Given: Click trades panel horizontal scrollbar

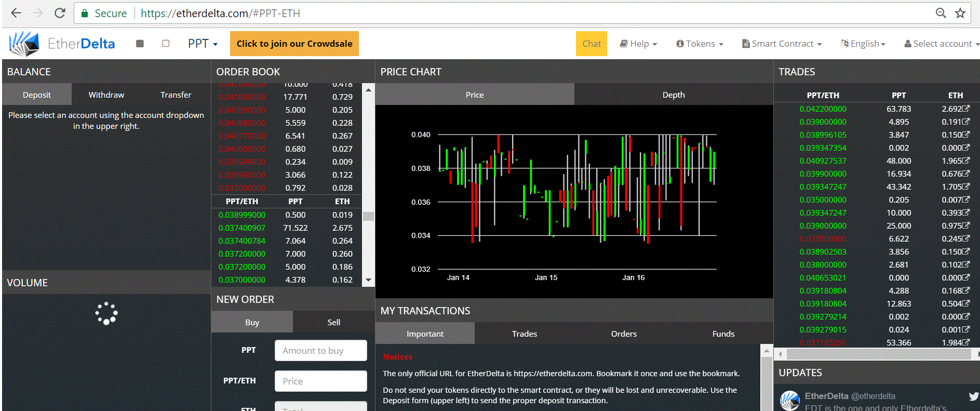Looking at the screenshot, I should point(879,354).
